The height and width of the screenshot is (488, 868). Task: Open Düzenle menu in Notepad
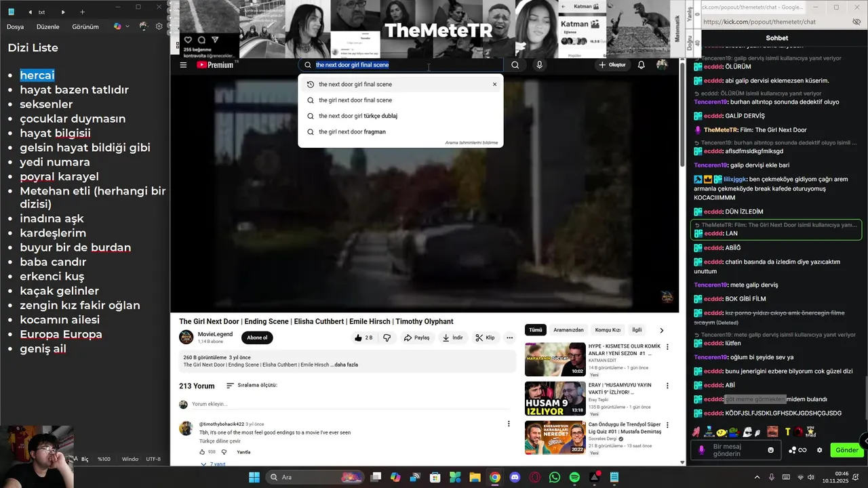click(48, 26)
